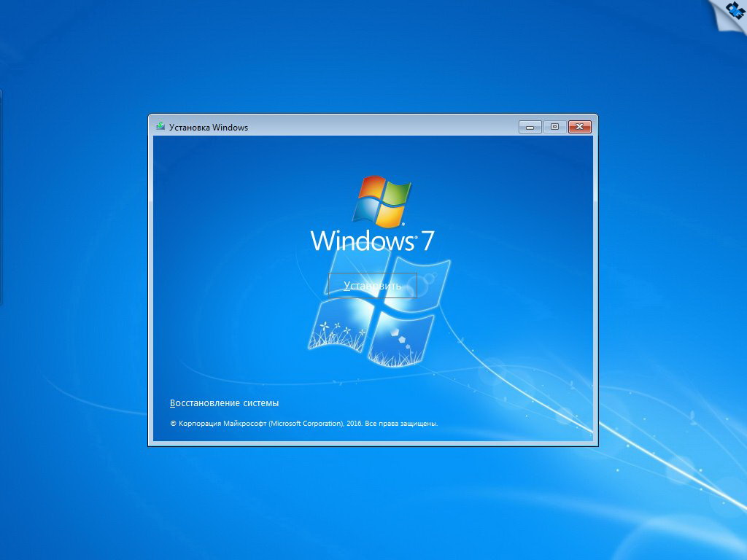Viewport: 747px width, 560px height.
Task: Click the Microsoft Corporation 2016 copyright text
Action: [304, 424]
